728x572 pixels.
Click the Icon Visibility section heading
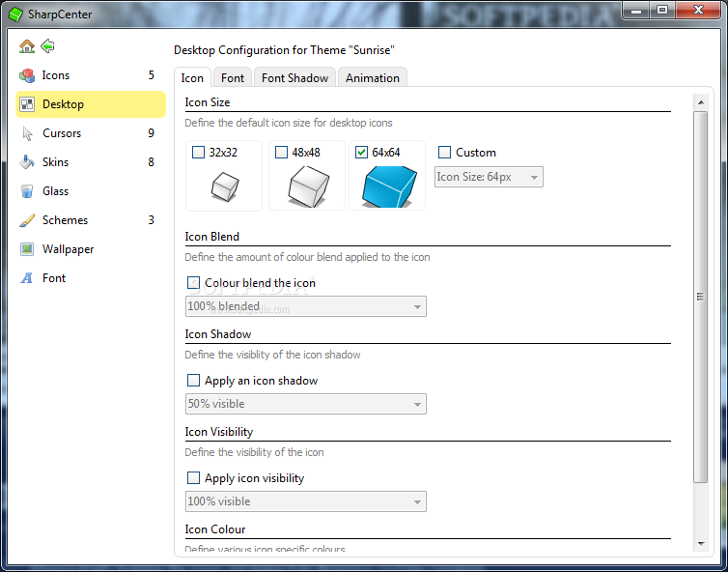pos(218,432)
